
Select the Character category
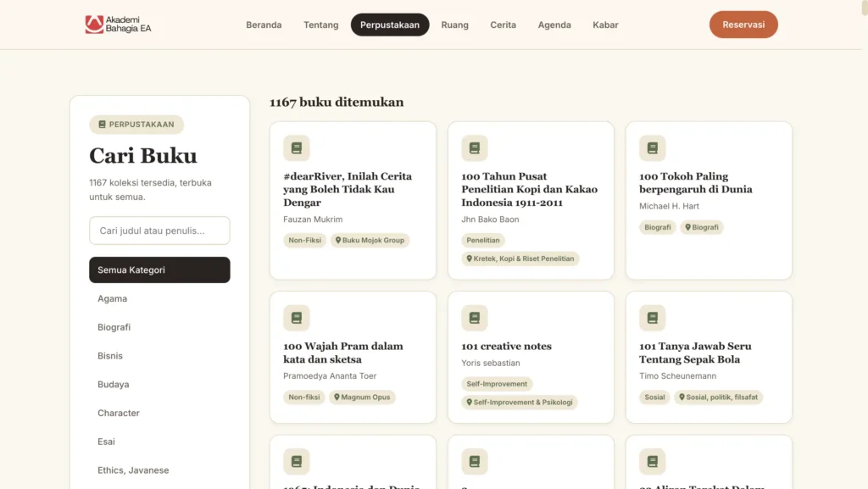tap(159, 414)
